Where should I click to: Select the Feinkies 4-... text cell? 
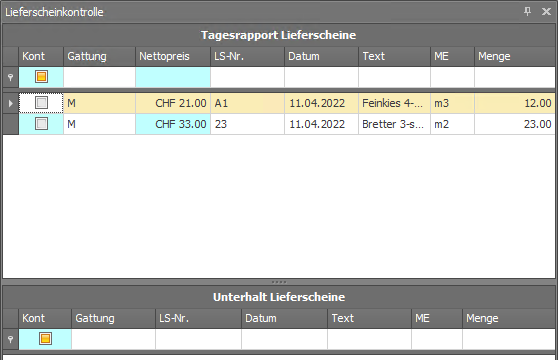(x=394, y=103)
